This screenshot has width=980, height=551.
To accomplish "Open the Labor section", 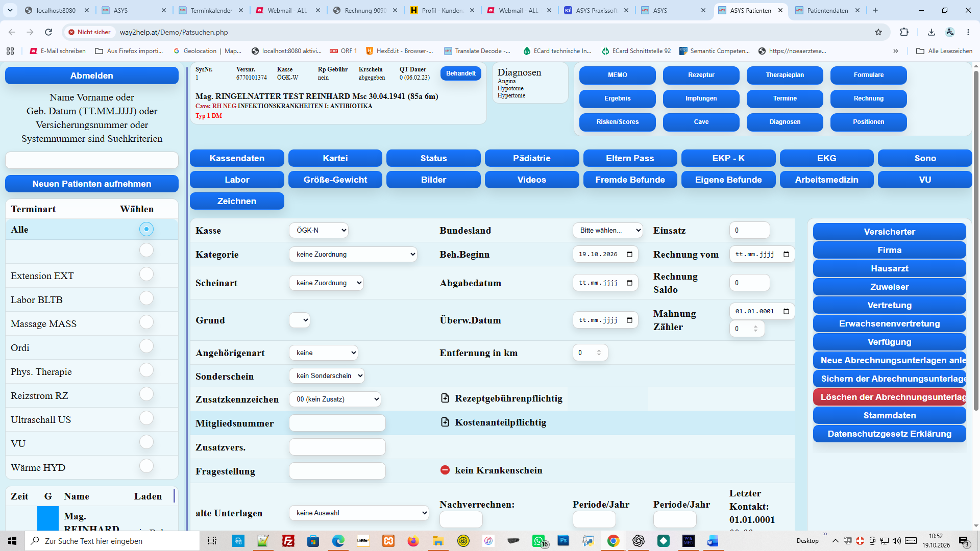I will (237, 180).
